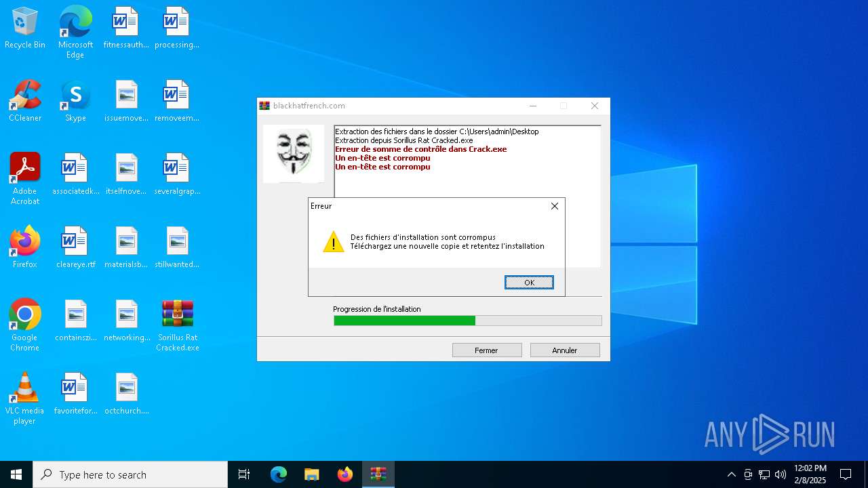Click the WinRAR icon in blackhatfrench.com title bar
The height and width of the screenshot is (488, 868).
click(264, 106)
